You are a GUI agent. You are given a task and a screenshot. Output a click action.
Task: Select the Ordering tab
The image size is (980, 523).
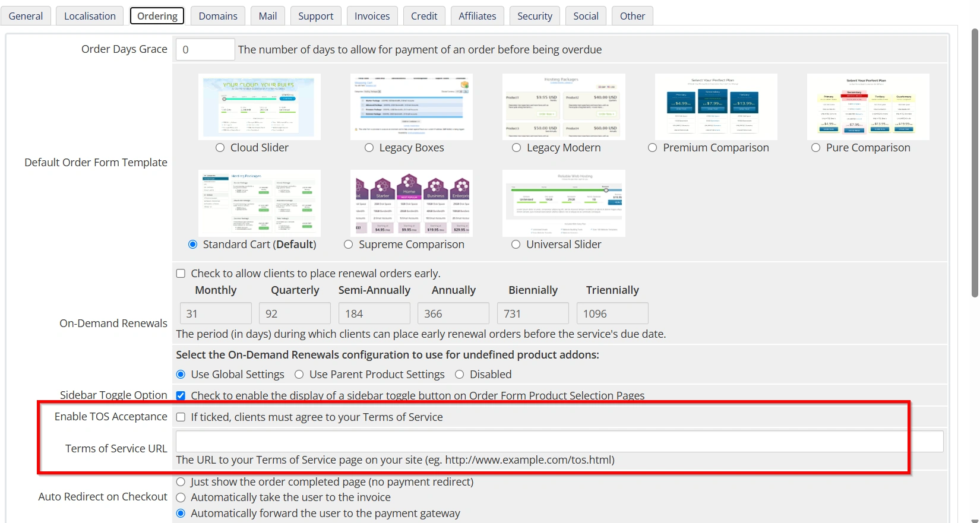coord(157,16)
